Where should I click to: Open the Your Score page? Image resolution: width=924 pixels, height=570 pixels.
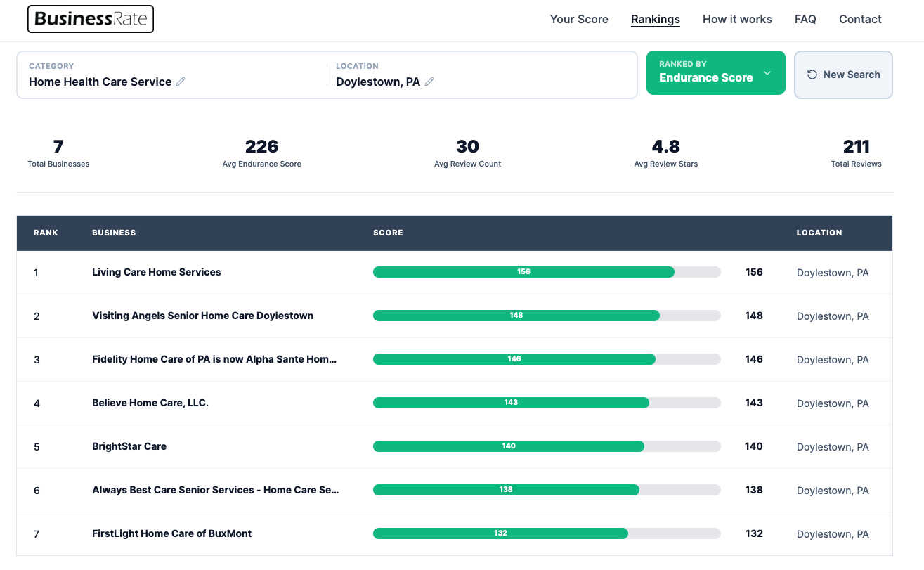click(x=579, y=20)
